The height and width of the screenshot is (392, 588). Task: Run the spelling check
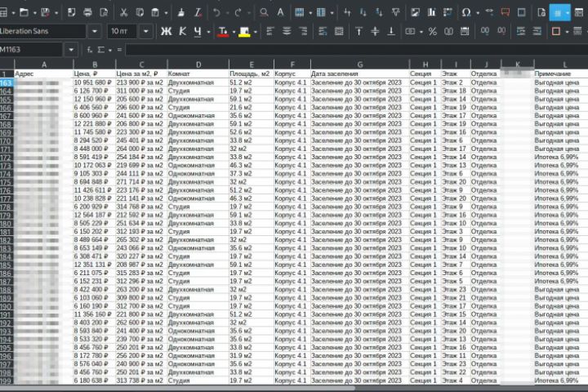point(280,12)
